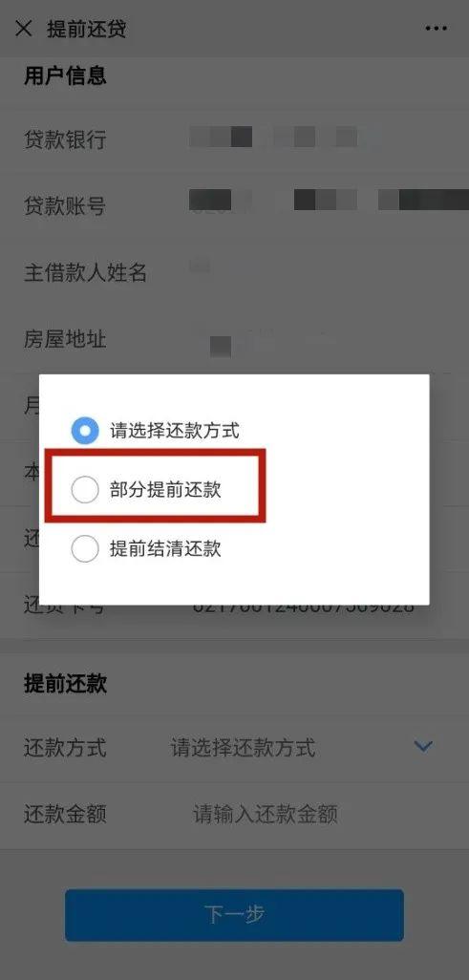This screenshot has width=469, height=980.
Task: Pick the 提前结清还款 radio button
Action: (85, 549)
